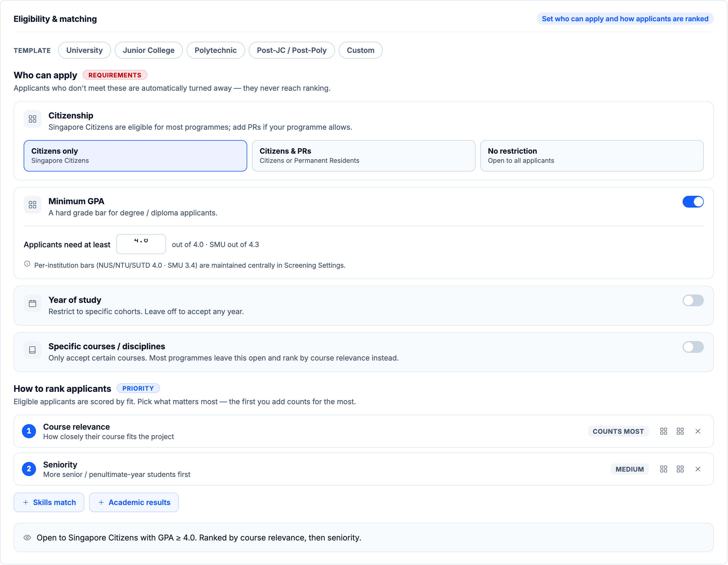The height and width of the screenshot is (565, 728).
Task: Focus the minimum GPA value field
Action: (x=141, y=244)
